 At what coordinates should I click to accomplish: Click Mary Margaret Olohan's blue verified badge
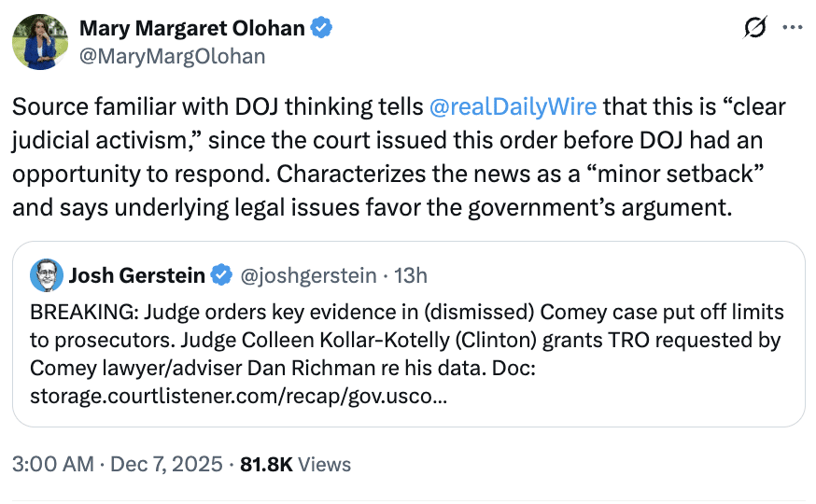(x=322, y=29)
